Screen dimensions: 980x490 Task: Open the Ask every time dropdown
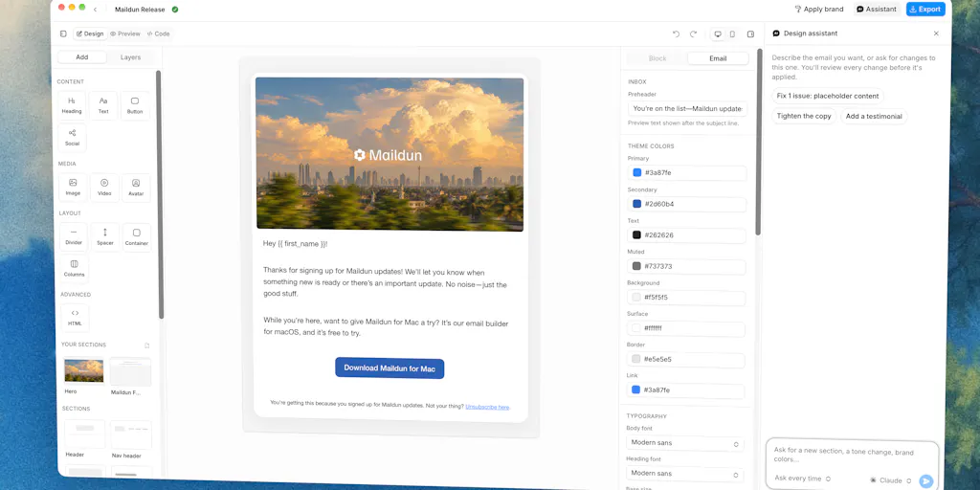[x=803, y=479]
